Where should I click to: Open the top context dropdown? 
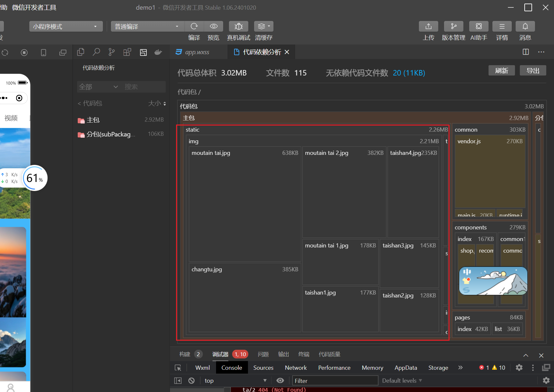click(235, 381)
